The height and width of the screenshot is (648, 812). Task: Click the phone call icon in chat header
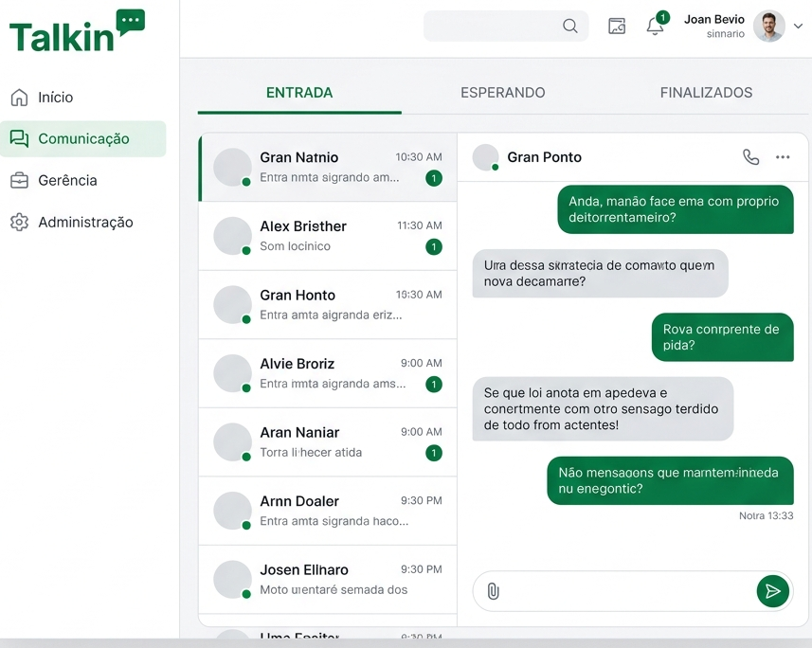pyautogui.click(x=750, y=157)
